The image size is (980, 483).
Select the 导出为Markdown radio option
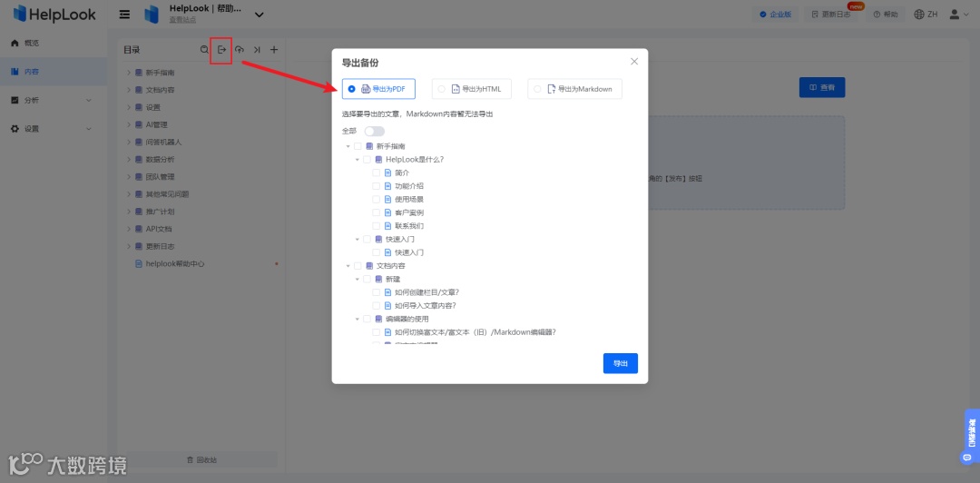[537, 90]
